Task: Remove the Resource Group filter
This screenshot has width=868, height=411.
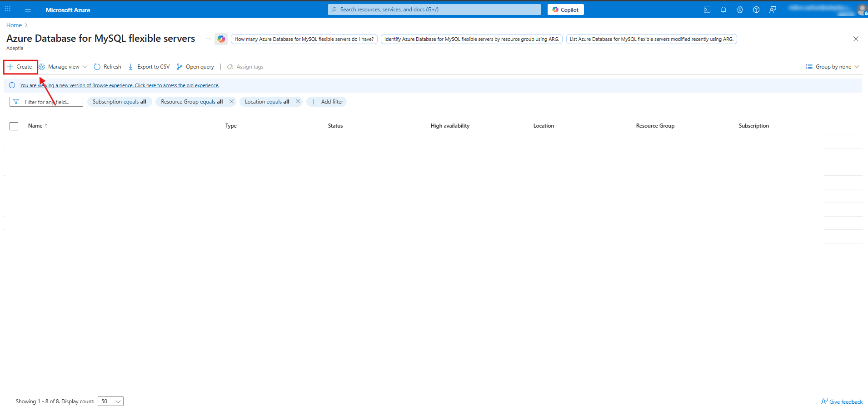Action: point(231,102)
